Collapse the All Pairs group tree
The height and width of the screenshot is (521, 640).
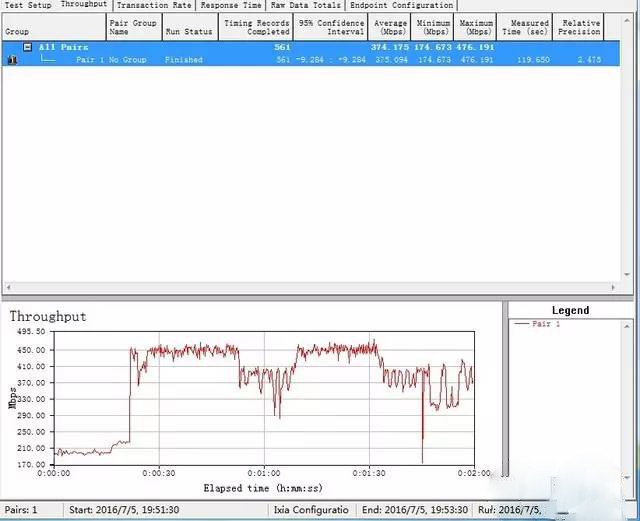pos(28,47)
